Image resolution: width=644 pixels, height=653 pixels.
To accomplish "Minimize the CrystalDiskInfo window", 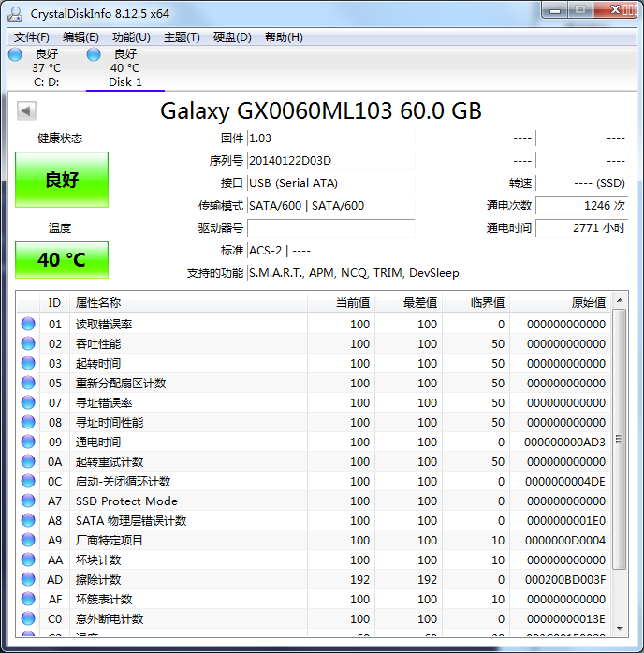I will click(x=555, y=10).
